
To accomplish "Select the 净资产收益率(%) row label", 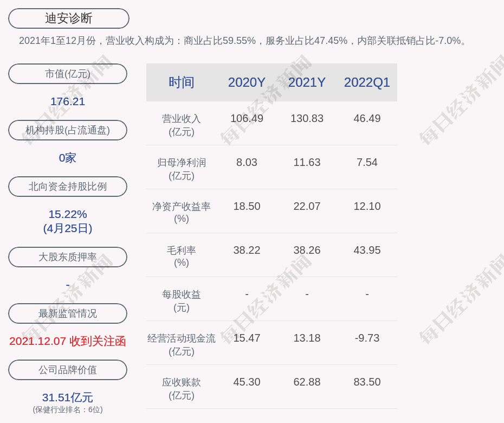I will [182, 213].
